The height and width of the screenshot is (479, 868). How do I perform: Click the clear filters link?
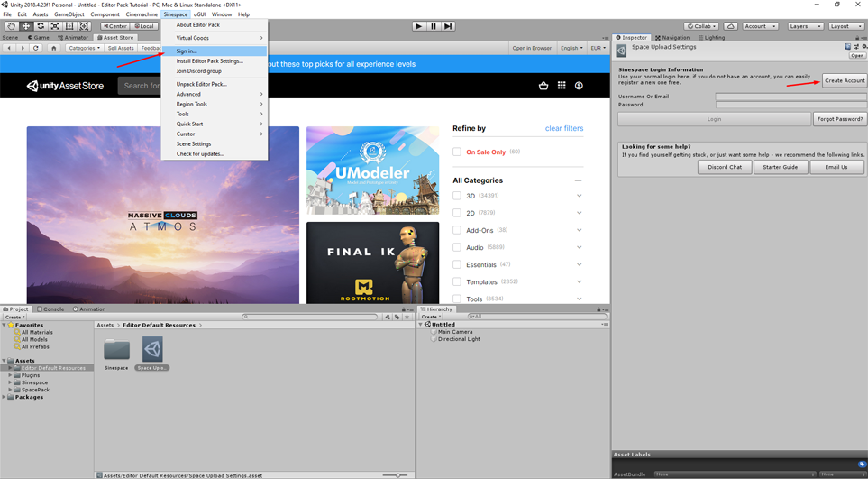pos(564,128)
